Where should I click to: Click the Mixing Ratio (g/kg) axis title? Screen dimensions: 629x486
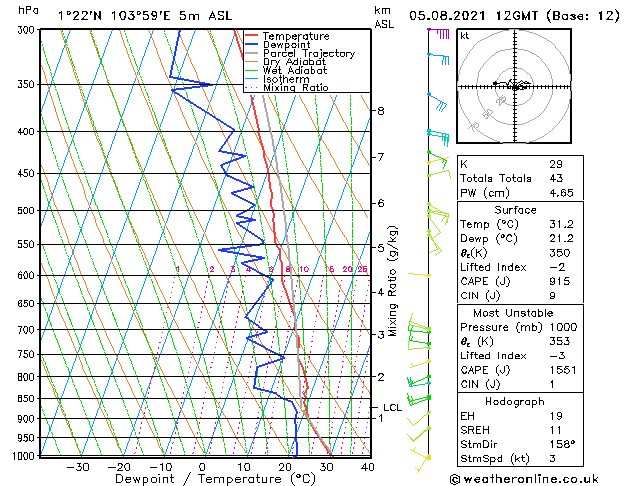392,281
